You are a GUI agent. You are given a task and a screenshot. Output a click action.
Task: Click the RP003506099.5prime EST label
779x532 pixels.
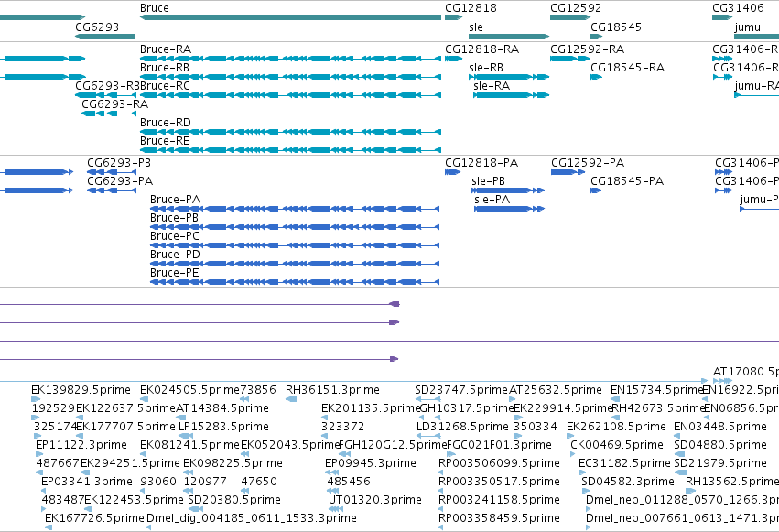pyautogui.click(x=499, y=463)
